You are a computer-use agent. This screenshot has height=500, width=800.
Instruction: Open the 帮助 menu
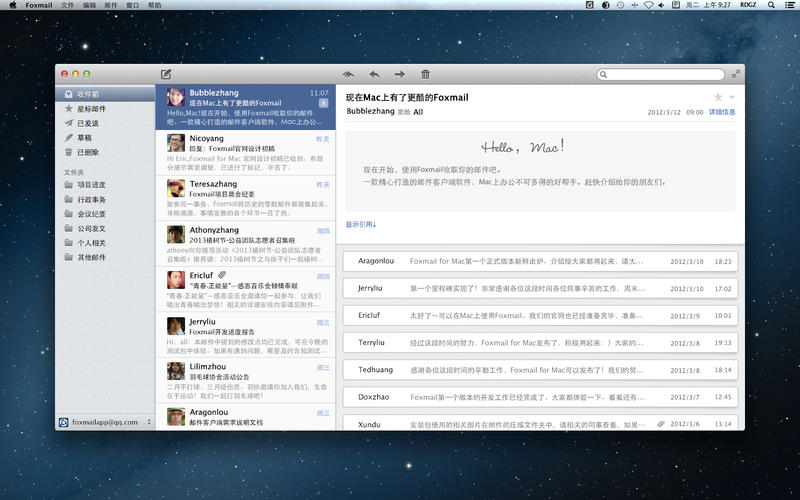[x=155, y=5]
